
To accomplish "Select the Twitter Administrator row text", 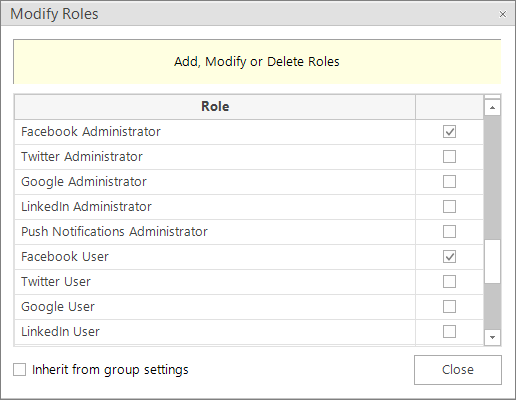I will point(82,157).
